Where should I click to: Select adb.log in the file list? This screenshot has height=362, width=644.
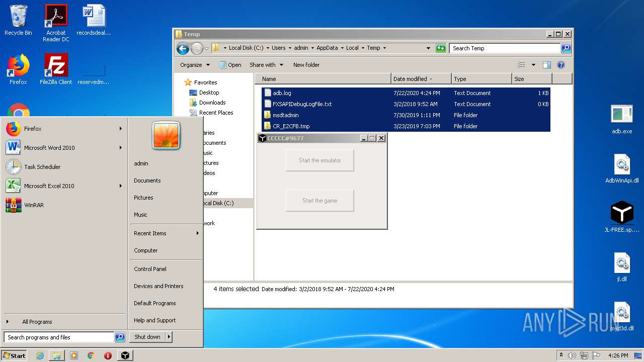(x=406, y=93)
